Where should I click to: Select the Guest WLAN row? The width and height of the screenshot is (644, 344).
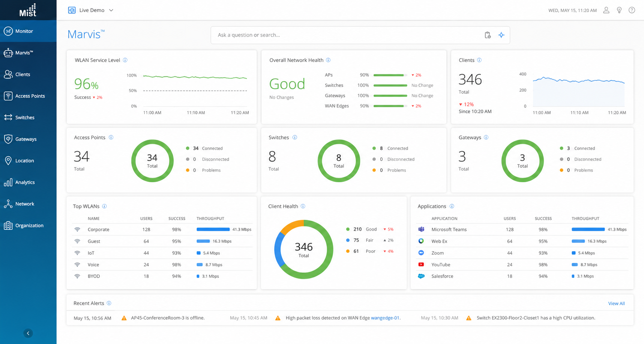coord(162,241)
